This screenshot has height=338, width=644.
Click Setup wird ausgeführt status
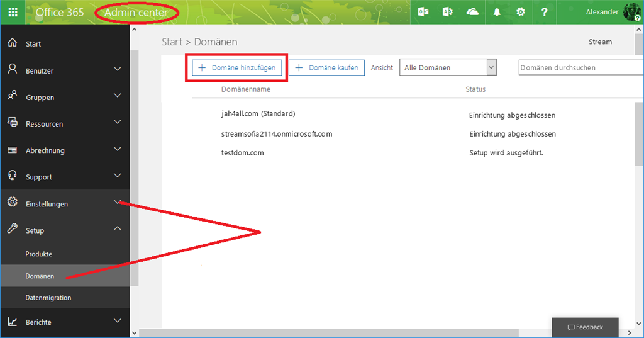[506, 153]
